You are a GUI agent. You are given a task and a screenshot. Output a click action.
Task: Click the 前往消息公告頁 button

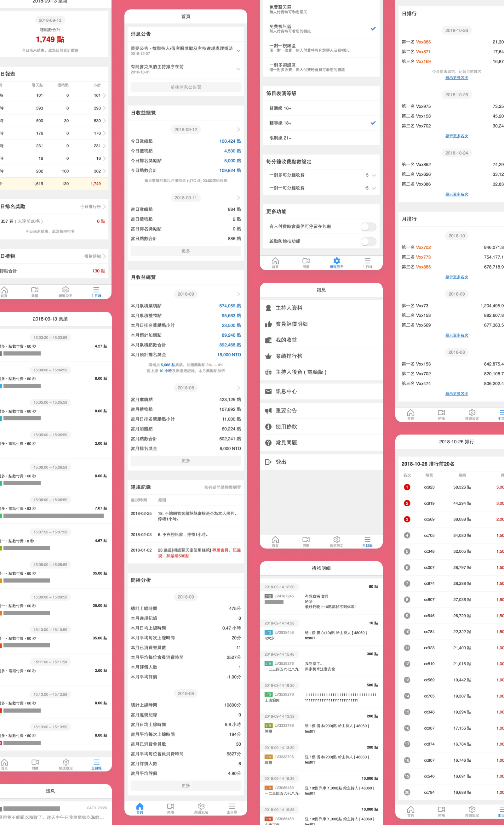186,87
